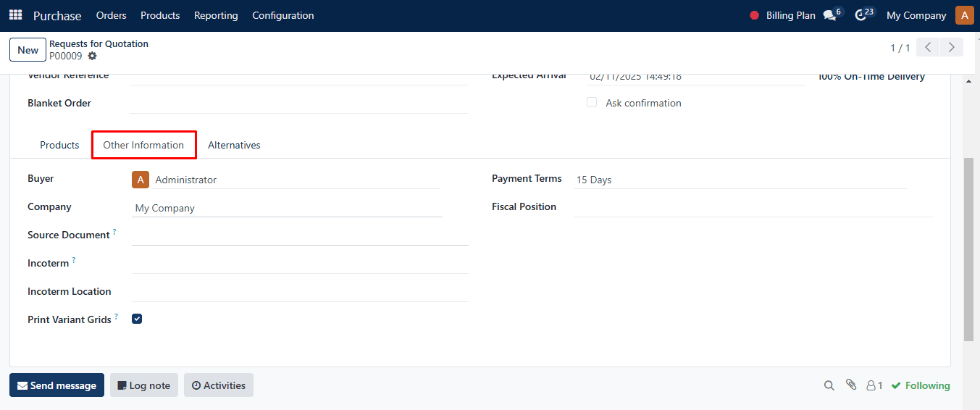Click the vertical scrollbar thumb
Image resolution: width=980 pixels, height=410 pixels.
[968, 248]
